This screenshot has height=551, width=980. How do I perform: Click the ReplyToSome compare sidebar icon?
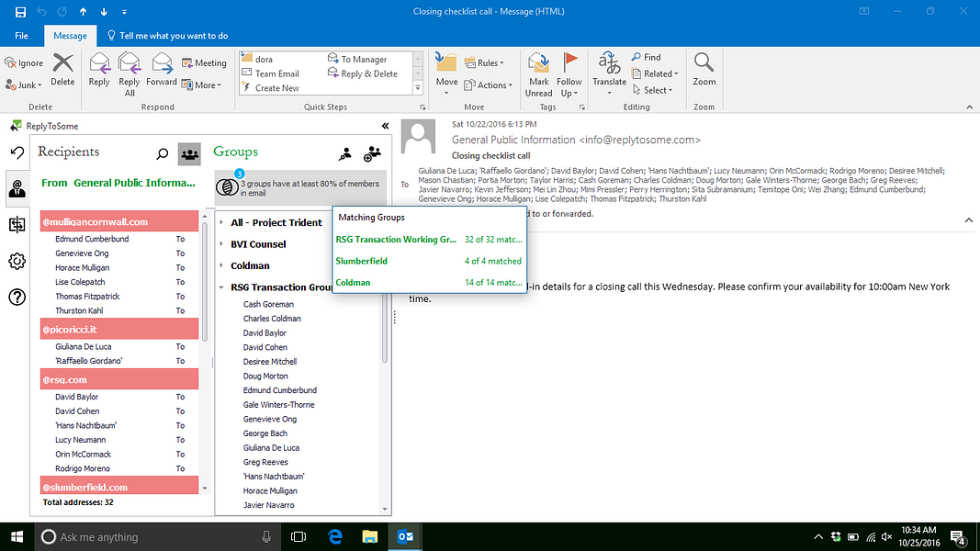(17, 224)
